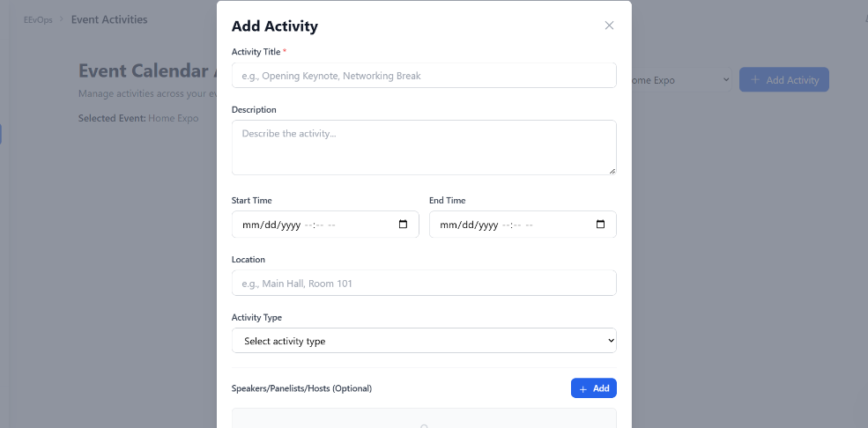The height and width of the screenshot is (428, 868).
Task: Select the AM/PM segment of End Time
Action: coord(529,225)
